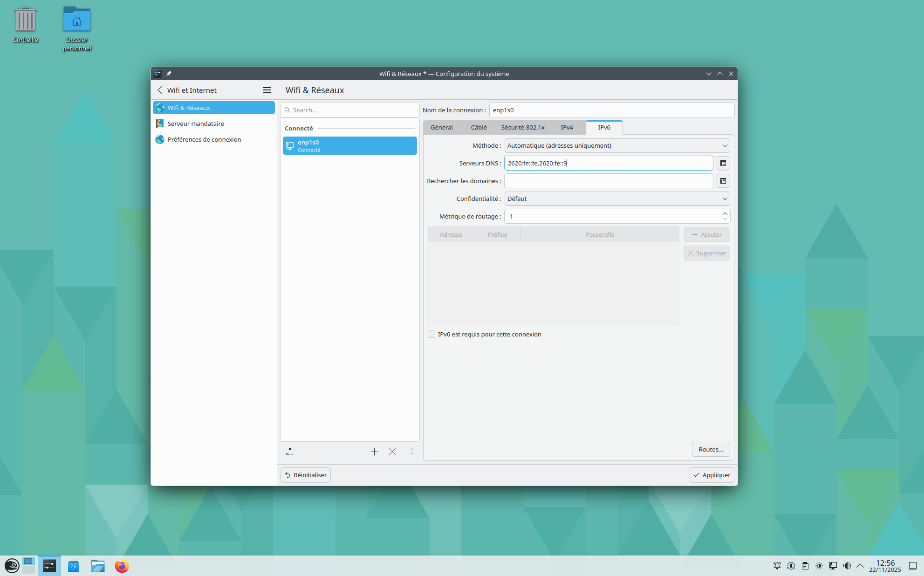Click the Routes... button
This screenshot has width=924, height=576.
pos(711,449)
